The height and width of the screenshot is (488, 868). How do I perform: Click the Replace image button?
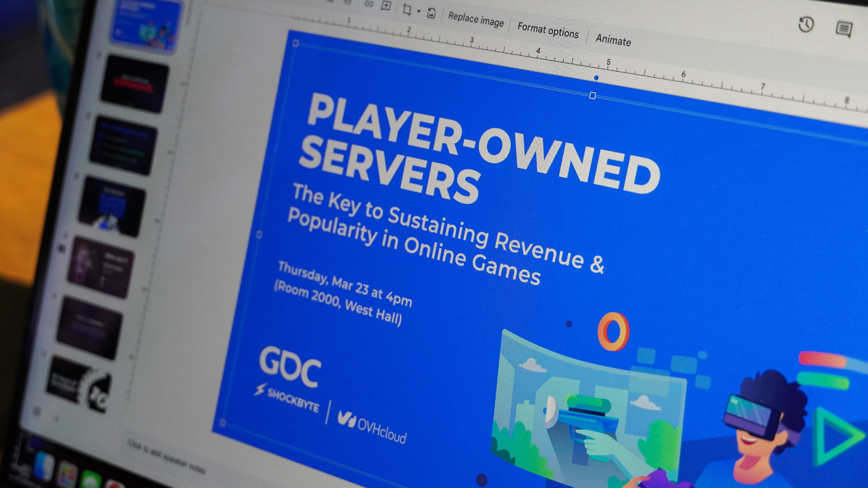click(476, 20)
